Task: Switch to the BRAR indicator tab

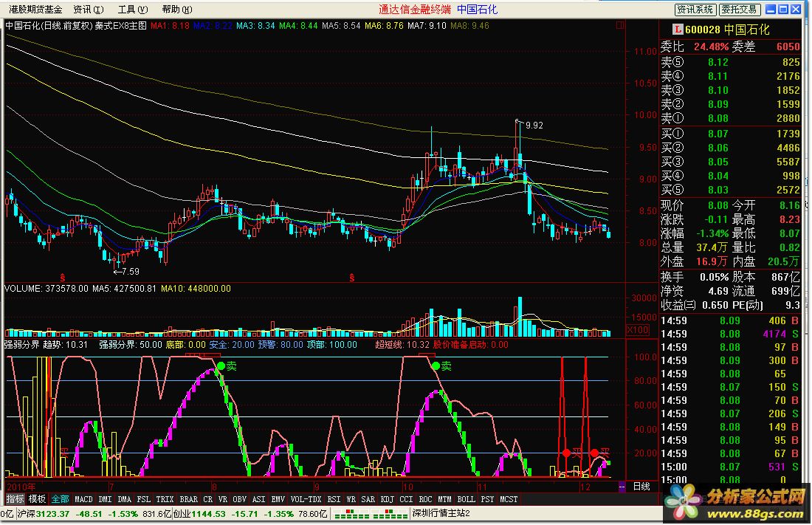Action: pyautogui.click(x=188, y=499)
